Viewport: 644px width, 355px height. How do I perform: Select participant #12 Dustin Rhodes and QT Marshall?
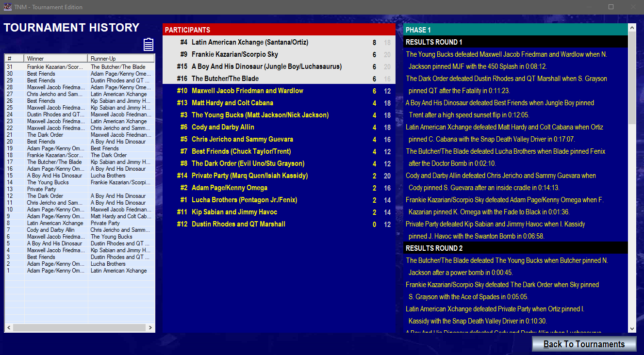pyautogui.click(x=279, y=224)
